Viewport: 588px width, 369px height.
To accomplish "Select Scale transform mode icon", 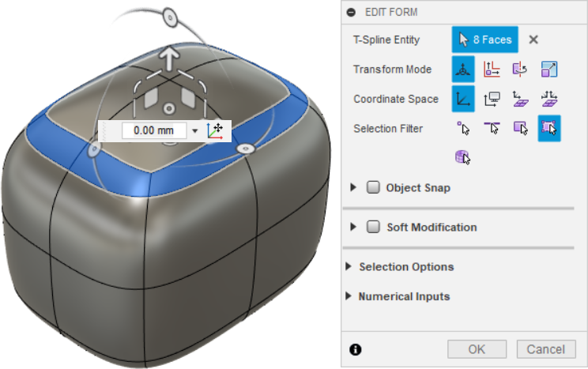I will point(549,70).
